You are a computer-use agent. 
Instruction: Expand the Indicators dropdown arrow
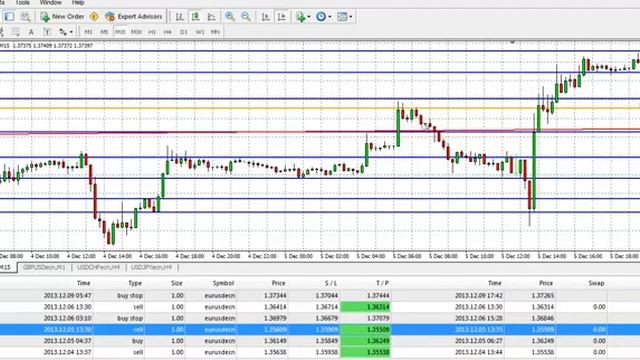pos(309,17)
